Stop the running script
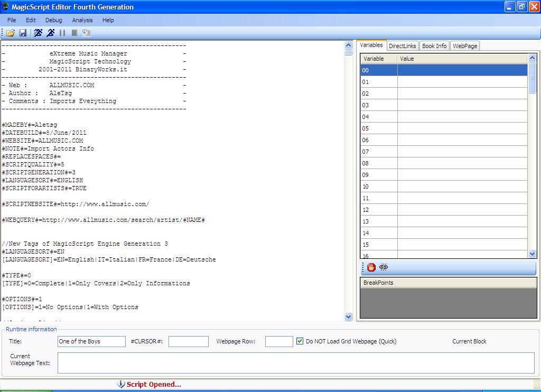 coord(73,32)
